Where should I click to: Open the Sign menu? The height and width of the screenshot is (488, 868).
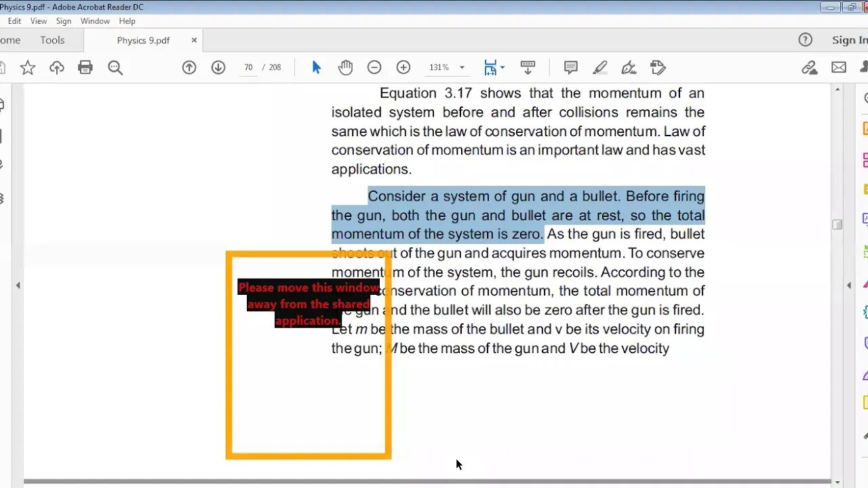click(x=64, y=21)
